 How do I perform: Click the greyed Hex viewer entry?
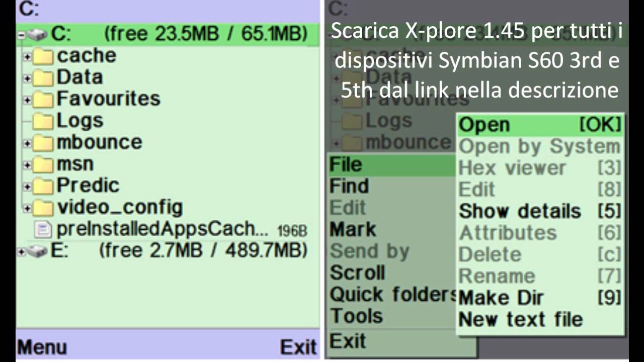click(x=540, y=168)
